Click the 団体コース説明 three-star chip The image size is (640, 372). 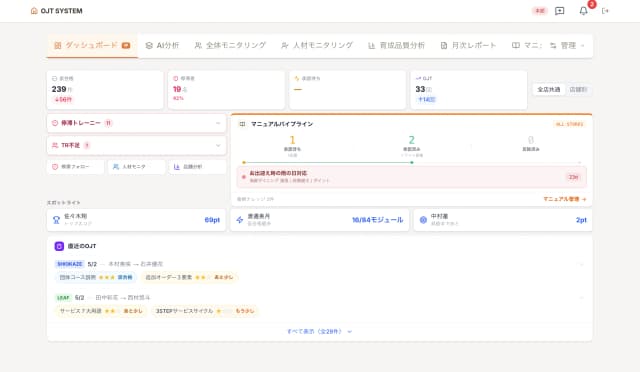click(96, 277)
